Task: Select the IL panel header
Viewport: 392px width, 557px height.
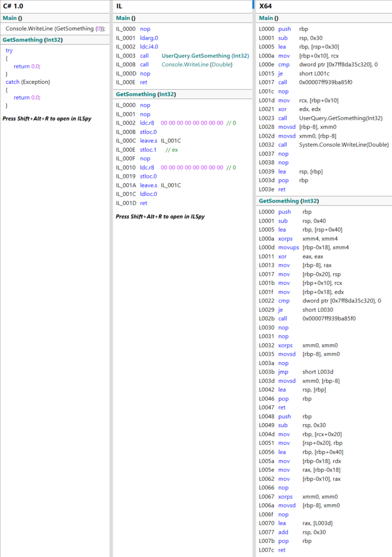Action: click(119, 6)
